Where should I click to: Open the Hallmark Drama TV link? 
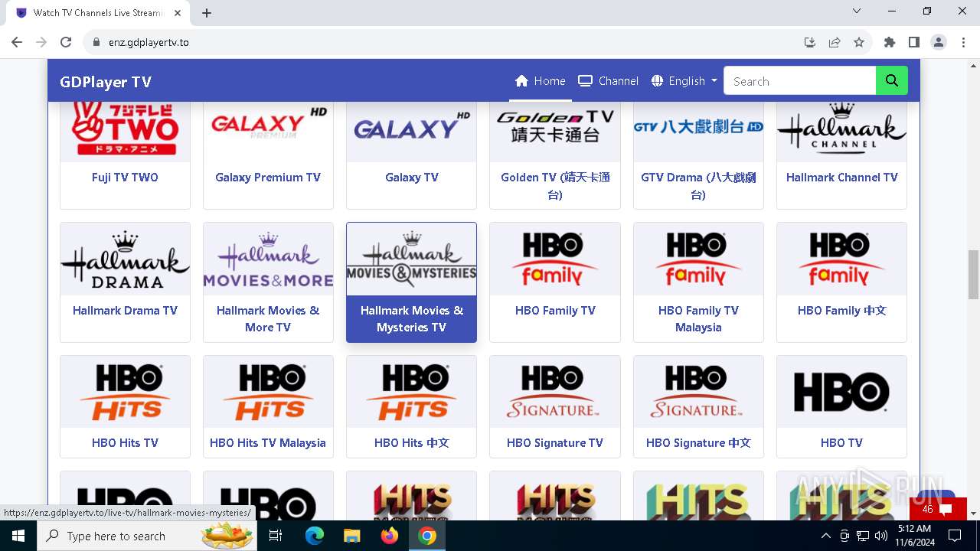125,310
